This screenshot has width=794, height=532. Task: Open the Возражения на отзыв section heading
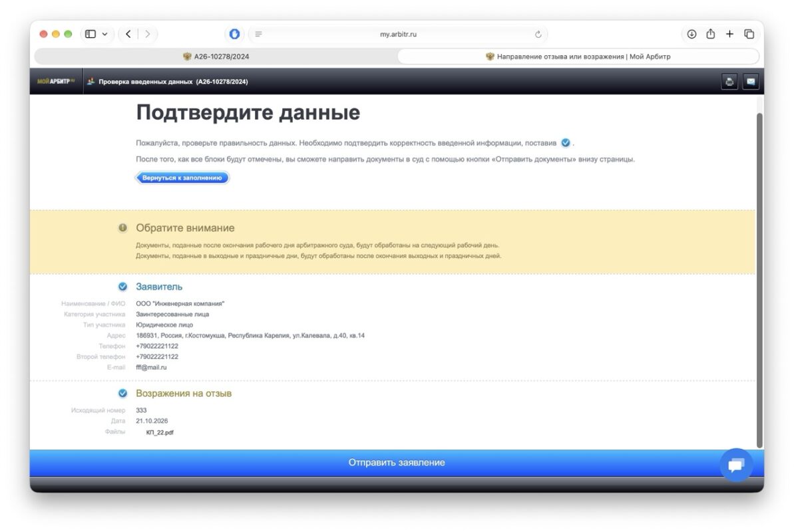(184, 393)
